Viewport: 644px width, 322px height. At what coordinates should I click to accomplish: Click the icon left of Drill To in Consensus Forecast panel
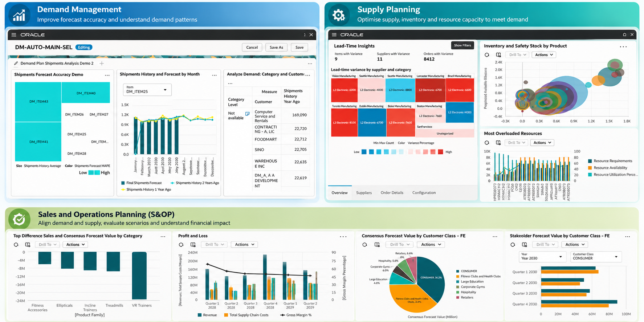[x=377, y=245]
